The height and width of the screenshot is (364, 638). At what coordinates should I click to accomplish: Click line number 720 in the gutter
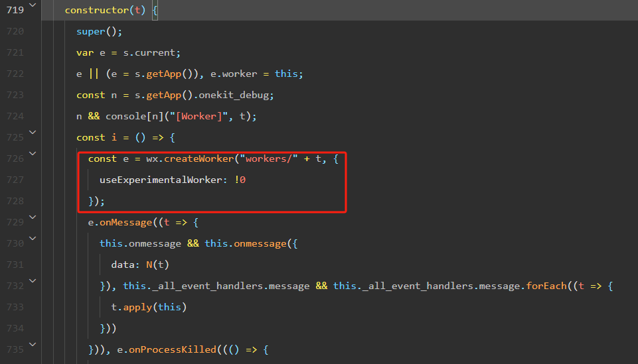(x=15, y=31)
